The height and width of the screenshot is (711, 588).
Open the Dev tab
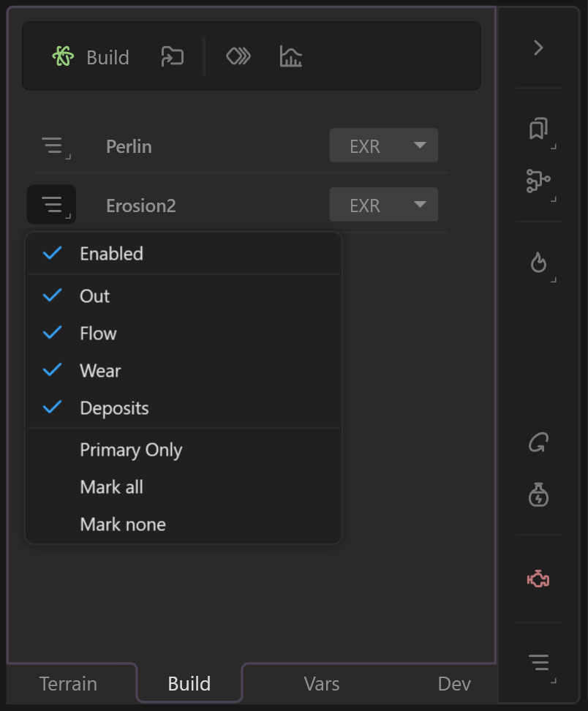click(454, 684)
